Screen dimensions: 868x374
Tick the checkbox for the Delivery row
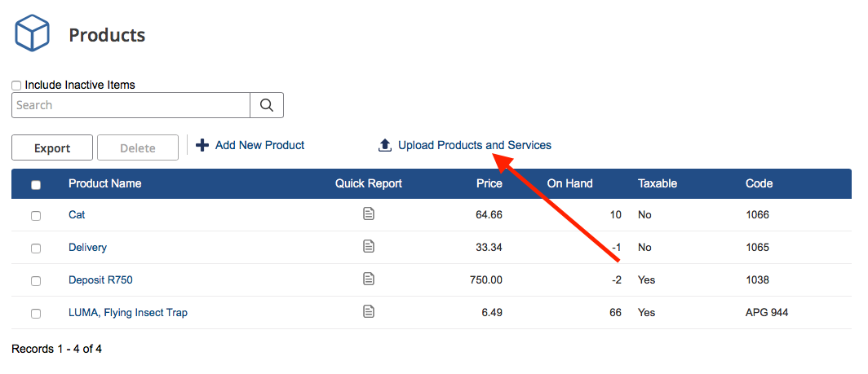pyautogui.click(x=36, y=248)
